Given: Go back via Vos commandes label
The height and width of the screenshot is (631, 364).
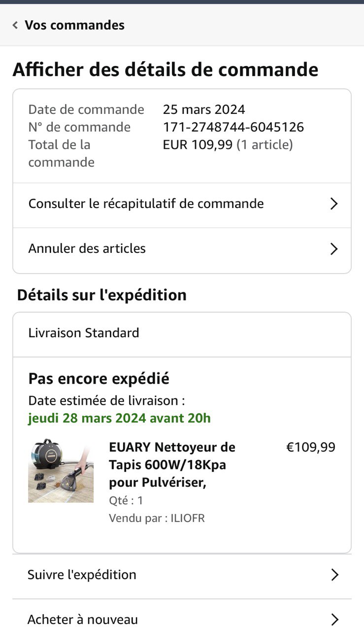Looking at the screenshot, I should [74, 25].
